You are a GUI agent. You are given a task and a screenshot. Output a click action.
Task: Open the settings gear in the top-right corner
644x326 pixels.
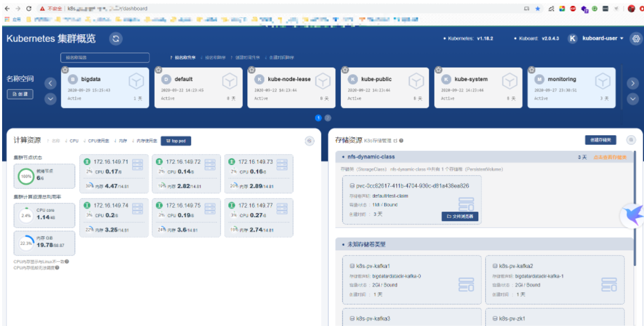[x=636, y=38]
